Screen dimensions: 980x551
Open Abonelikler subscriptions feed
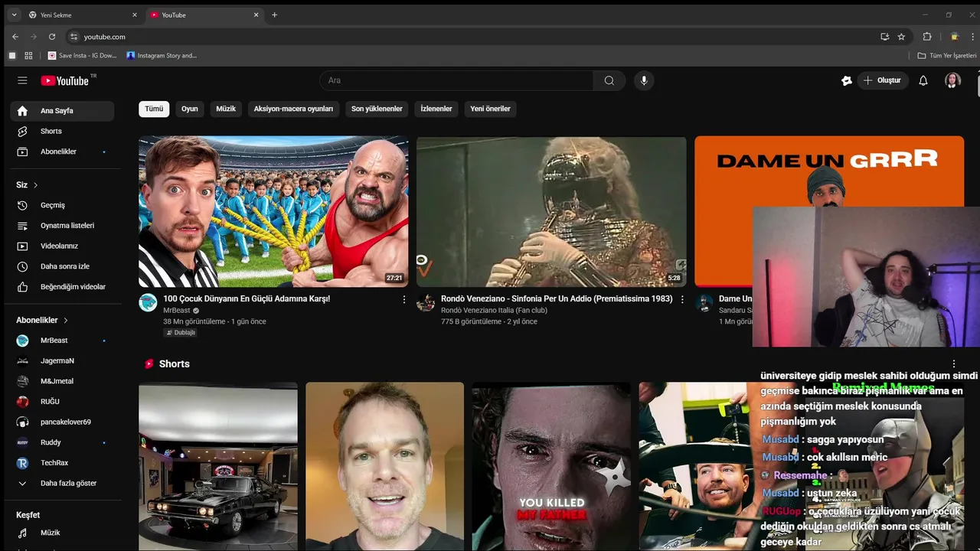(62, 152)
